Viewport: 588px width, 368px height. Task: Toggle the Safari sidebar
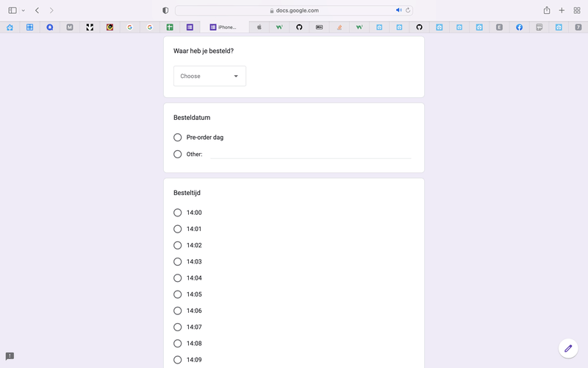tap(12, 10)
